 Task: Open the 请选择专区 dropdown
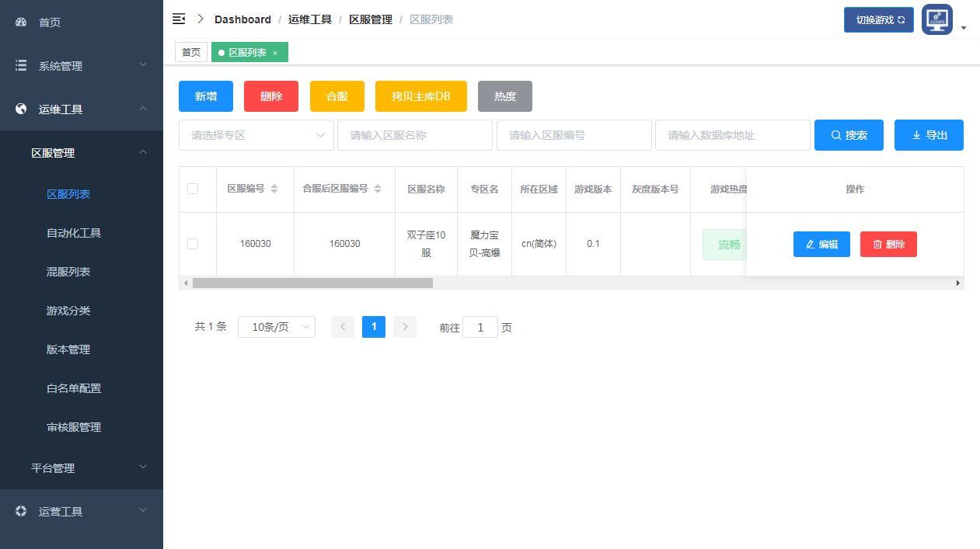256,135
